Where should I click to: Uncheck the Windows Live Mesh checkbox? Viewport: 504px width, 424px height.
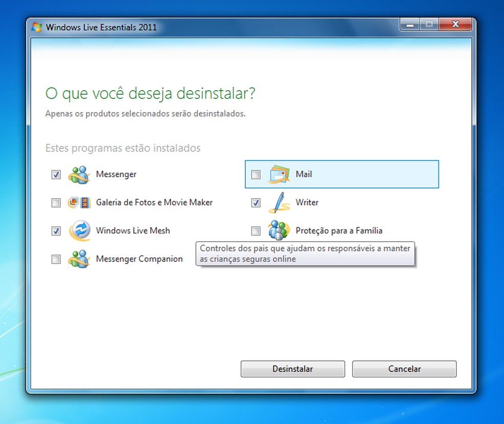pyautogui.click(x=56, y=231)
